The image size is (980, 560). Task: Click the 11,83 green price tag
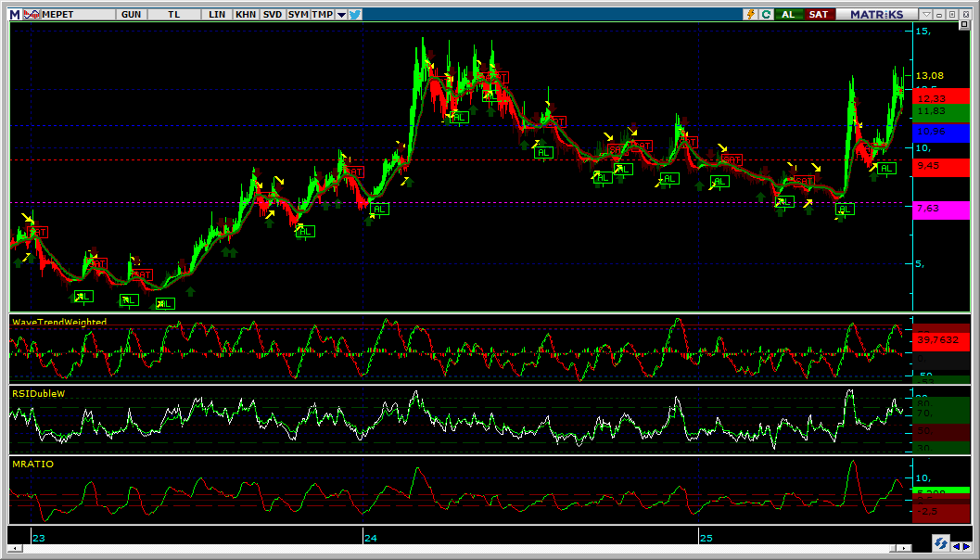[941, 113]
